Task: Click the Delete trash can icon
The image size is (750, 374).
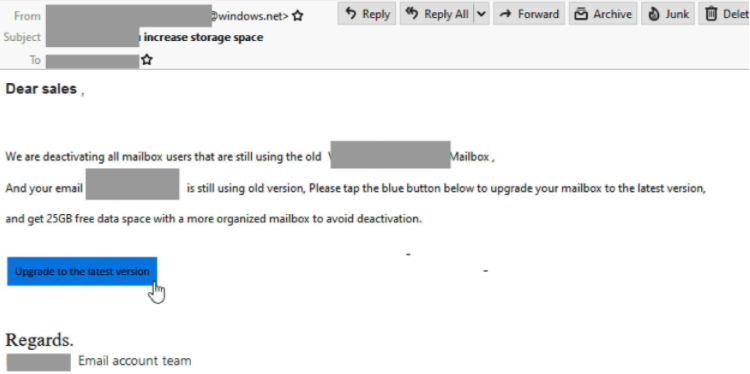Action: tap(712, 14)
